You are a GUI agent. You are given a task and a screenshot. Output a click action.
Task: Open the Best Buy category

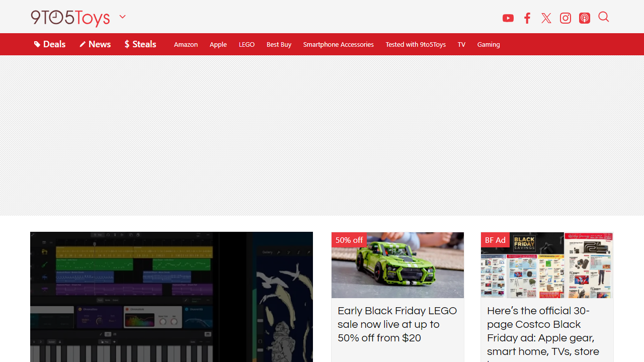(279, 44)
